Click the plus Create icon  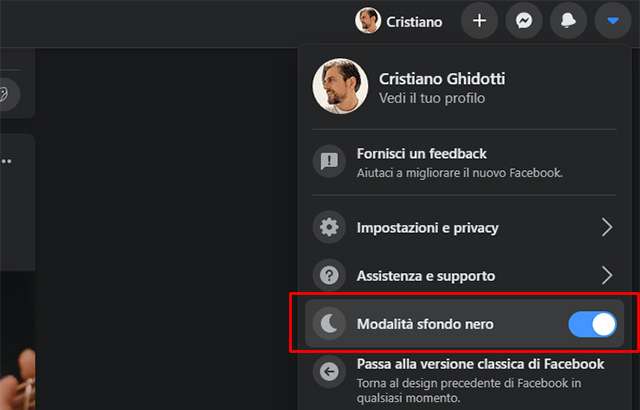(479, 21)
